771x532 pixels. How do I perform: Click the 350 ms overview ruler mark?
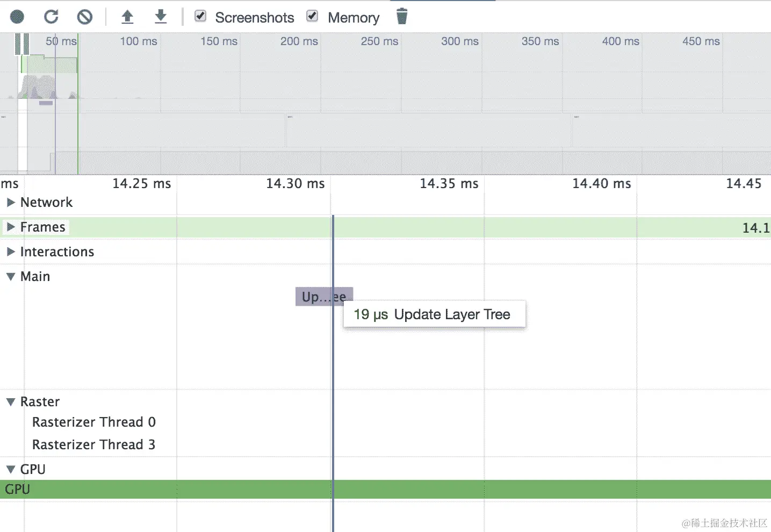coord(540,41)
